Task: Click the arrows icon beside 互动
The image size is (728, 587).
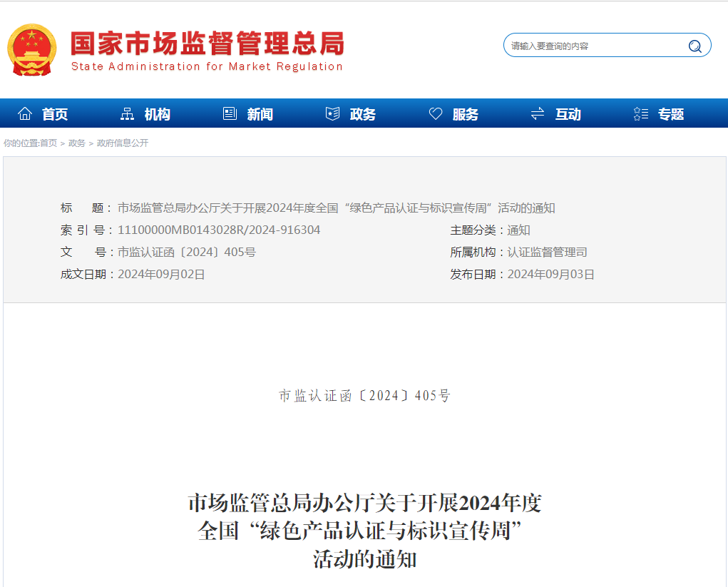Action: pyautogui.click(x=538, y=114)
